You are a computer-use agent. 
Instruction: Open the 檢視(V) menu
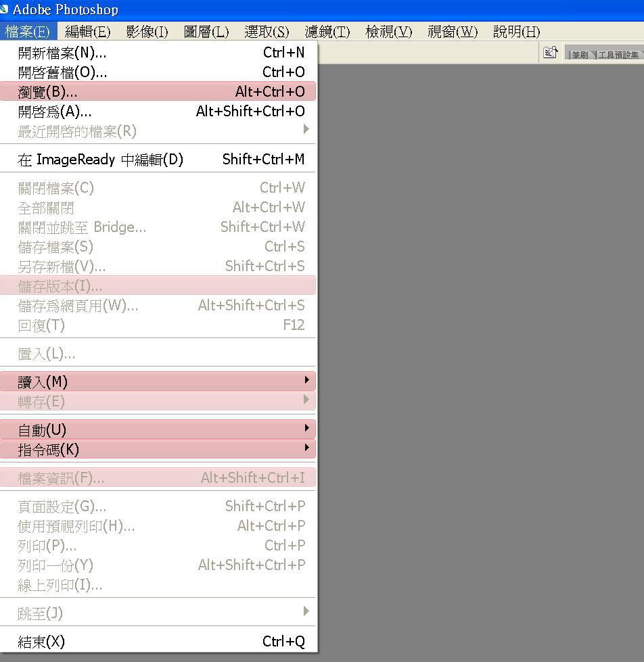click(388, 31)
